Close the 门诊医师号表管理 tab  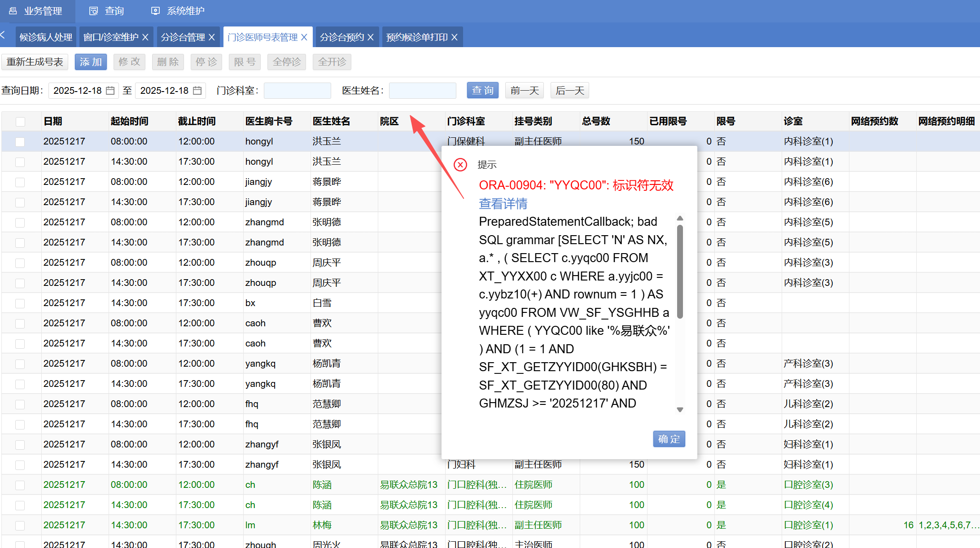(x=304, y=37)
